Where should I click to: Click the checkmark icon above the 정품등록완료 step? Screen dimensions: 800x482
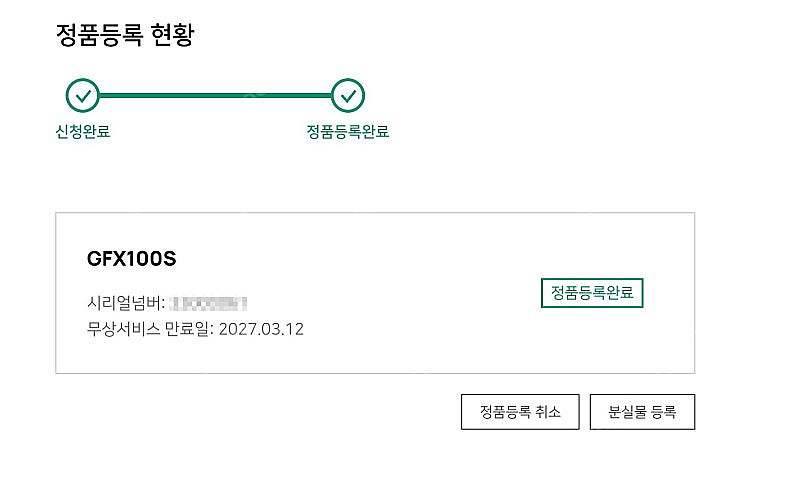pyautogui.click(x=348, y=95)
